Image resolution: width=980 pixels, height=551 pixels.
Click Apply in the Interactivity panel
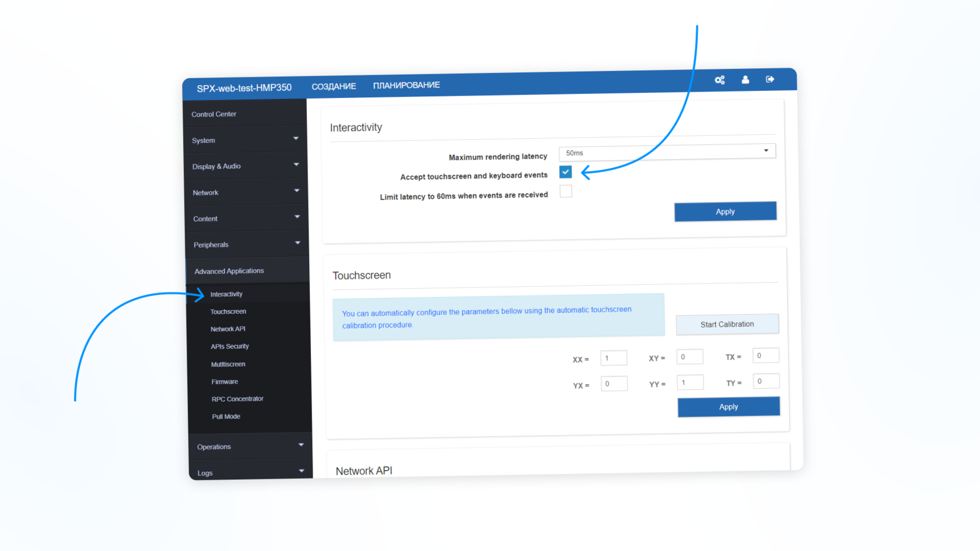(725, 212)
